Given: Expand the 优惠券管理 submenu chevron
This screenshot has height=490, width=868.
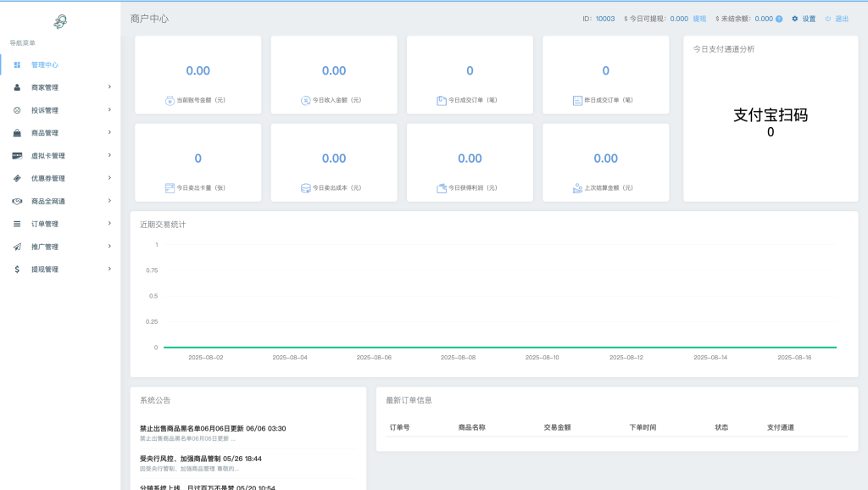Looking at the screenshot, I should pos(108,178).
